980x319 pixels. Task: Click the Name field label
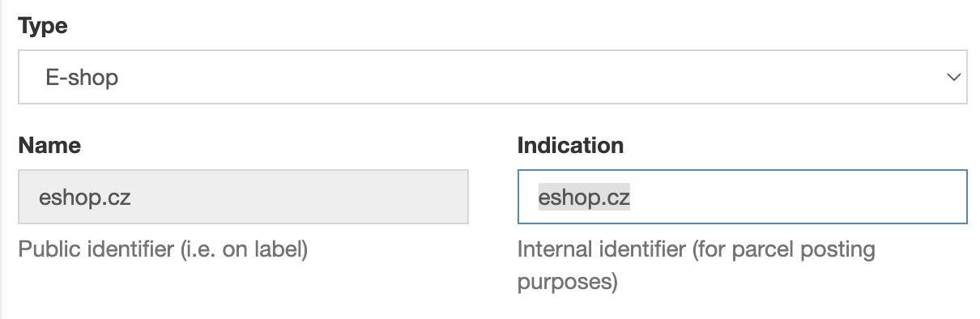[x=49, y=146]
